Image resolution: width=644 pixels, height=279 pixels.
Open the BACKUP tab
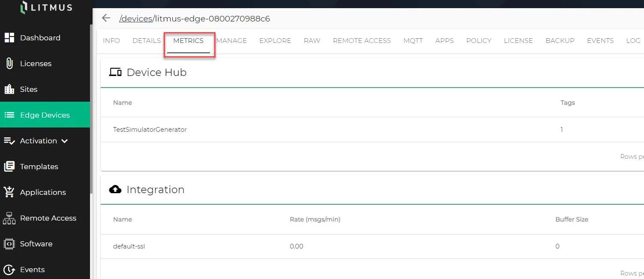(x=560, y=41)
